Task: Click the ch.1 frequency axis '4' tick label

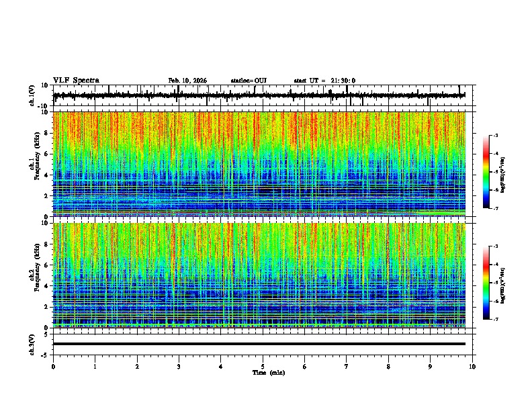Action: coord(46,175)
